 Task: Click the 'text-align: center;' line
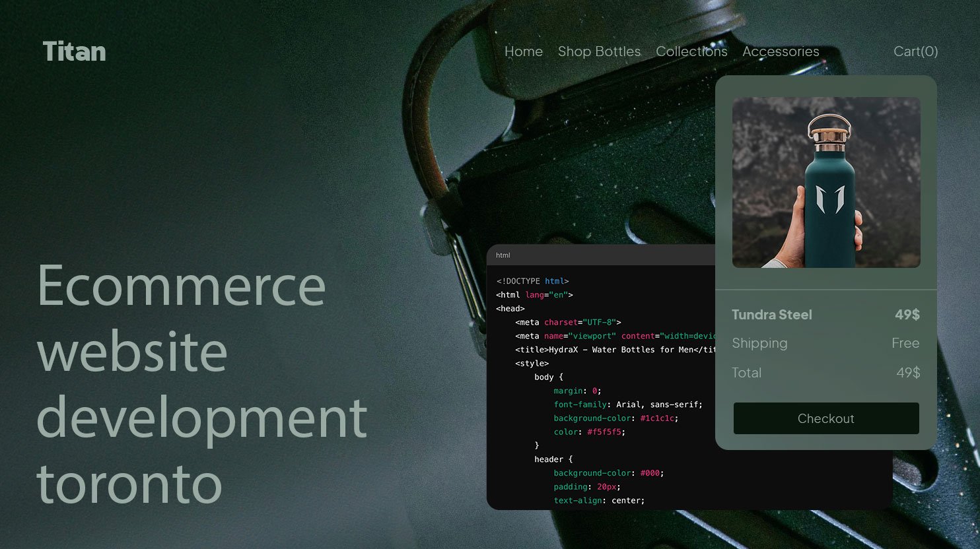click(x=599, y=501)
